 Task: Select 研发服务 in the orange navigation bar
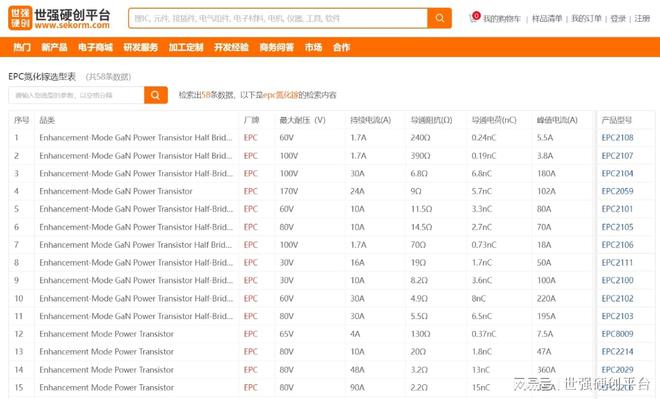[x=141, y=47]
